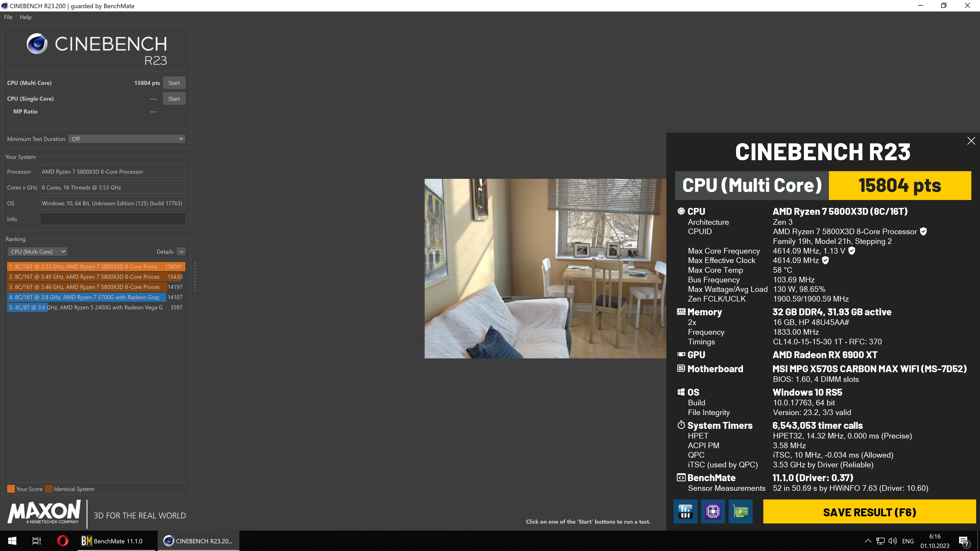Image resolution: width=980 pixels, height=551 pixels.
Task: Open the File menu
Action: click(8, 17)
